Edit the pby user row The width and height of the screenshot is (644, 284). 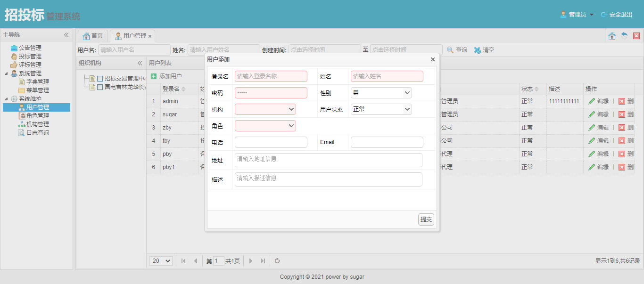pos(599,154)
